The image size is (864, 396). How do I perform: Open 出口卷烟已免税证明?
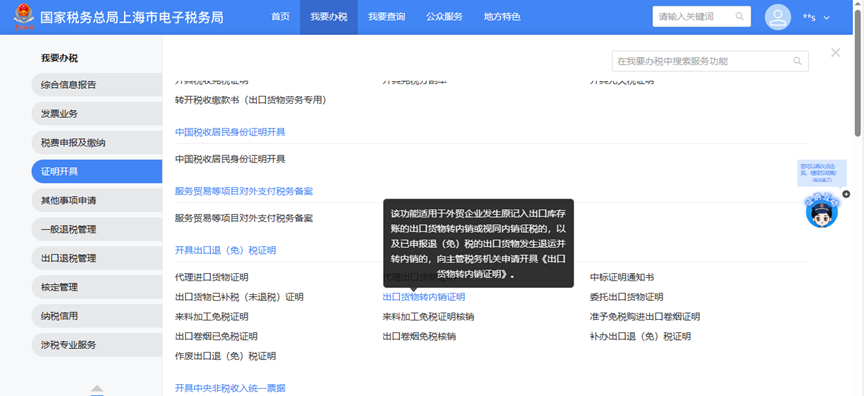[x=216, y=336]
